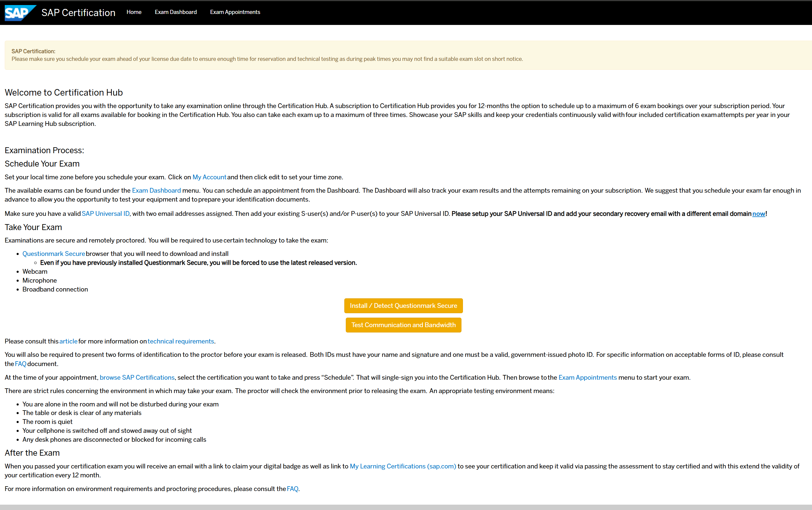Click Install / Detect Questionmark Secure button
The width and height of the screenshot is (812, 510).
pyautogui.click(x=403, y=305)
